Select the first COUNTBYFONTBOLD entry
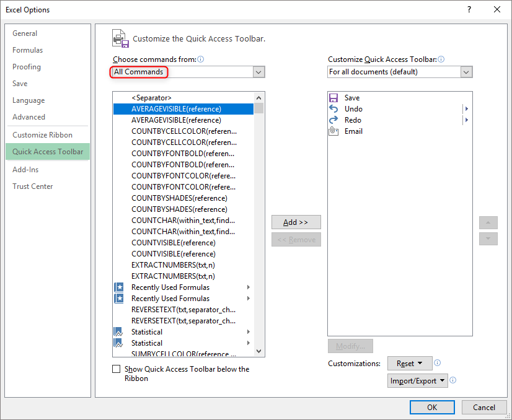Viewport: 512px width, 420px height. [x=183, y=154]
